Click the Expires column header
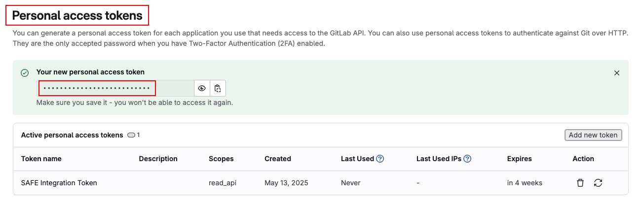Image resolution: width=644 pixels, height=205 pixels. pyautogui.click(x=520, y=159)
